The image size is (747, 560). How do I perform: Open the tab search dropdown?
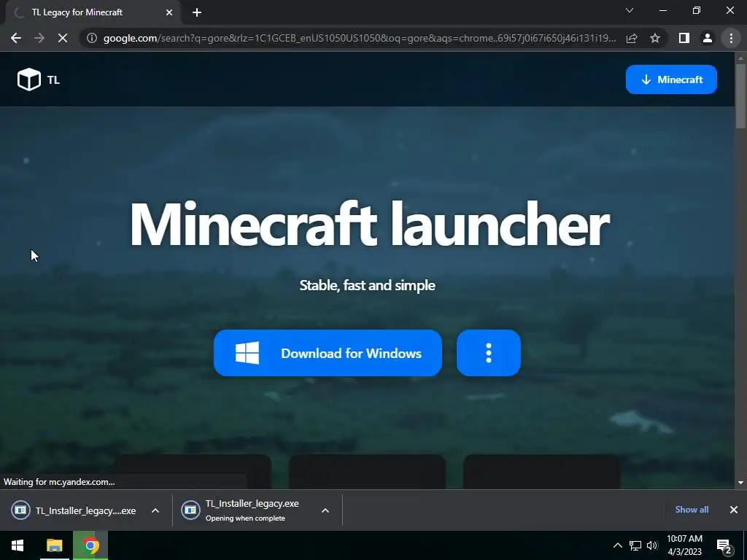click(630, 10)
